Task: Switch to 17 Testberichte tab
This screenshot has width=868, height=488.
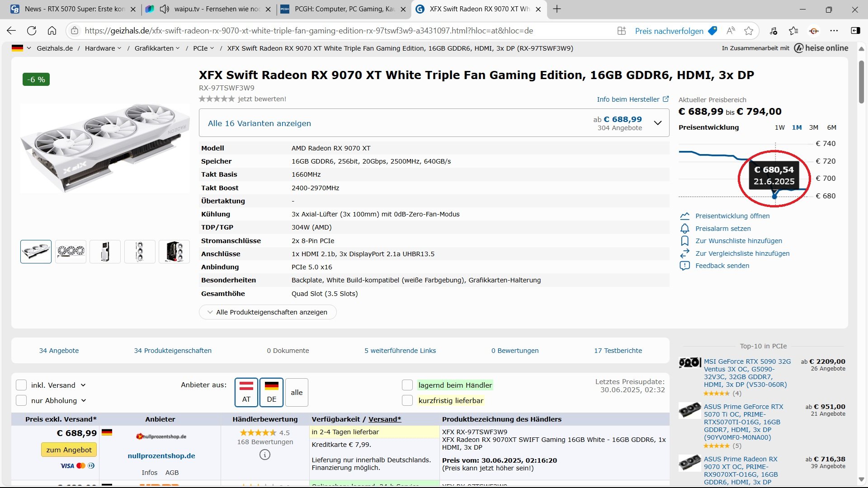Action: tap(618, 351)
